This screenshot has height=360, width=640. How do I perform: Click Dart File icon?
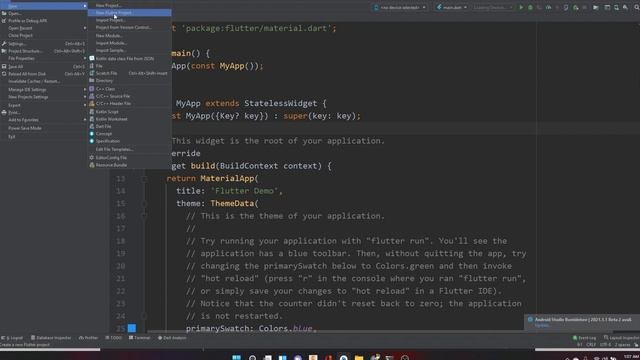point(92,126)
